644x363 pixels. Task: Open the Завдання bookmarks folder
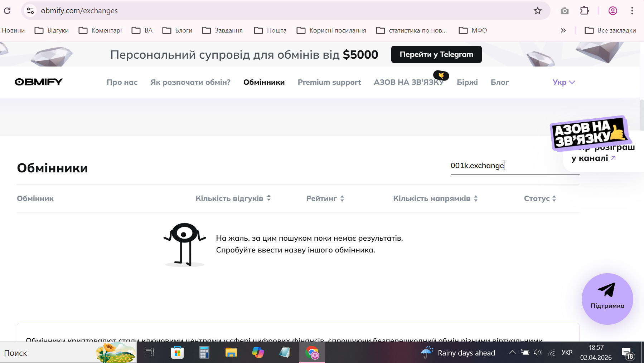(x=222, y=30)
